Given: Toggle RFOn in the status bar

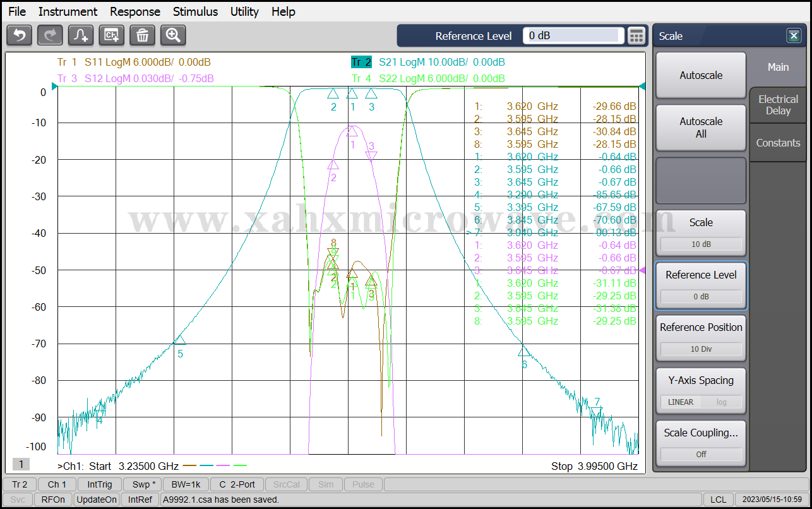Looking at the screenshot, I should (x=53, y=500).
